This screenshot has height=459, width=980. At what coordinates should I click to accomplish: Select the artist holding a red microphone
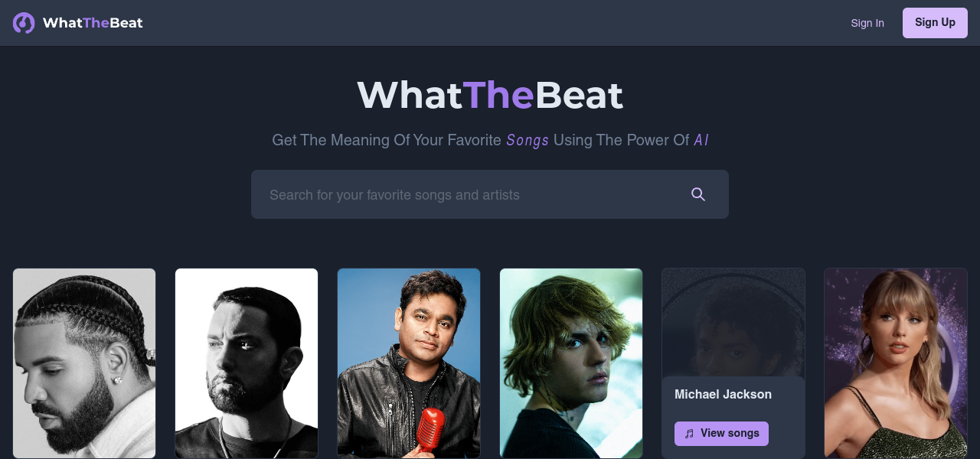[x=409, y=363]
